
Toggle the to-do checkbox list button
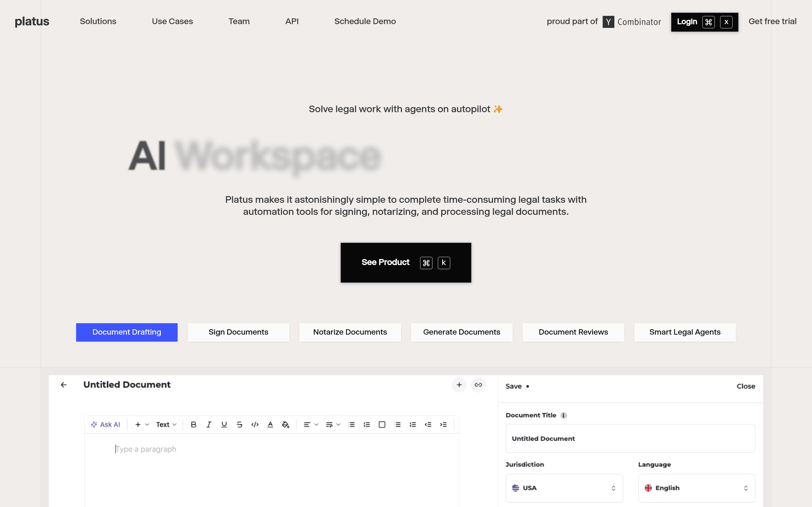click(x=382, y=425)
